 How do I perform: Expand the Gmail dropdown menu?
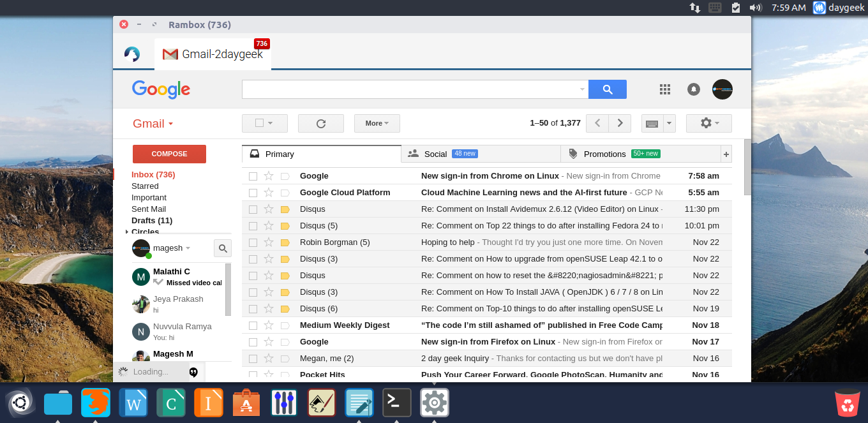(153, 124)
